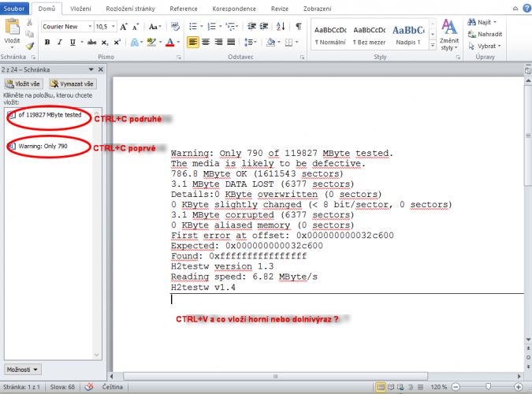Click the Nahradit replace button
Image resolution: width=532 pixels, height=394 pixels.
[485, 34]
